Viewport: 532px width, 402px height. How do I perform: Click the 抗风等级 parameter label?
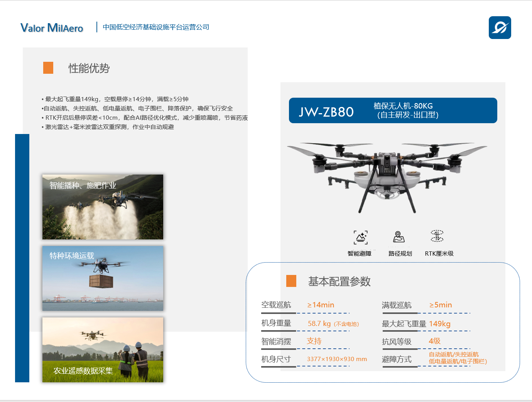pyautogui.click(x=397, y=341)
